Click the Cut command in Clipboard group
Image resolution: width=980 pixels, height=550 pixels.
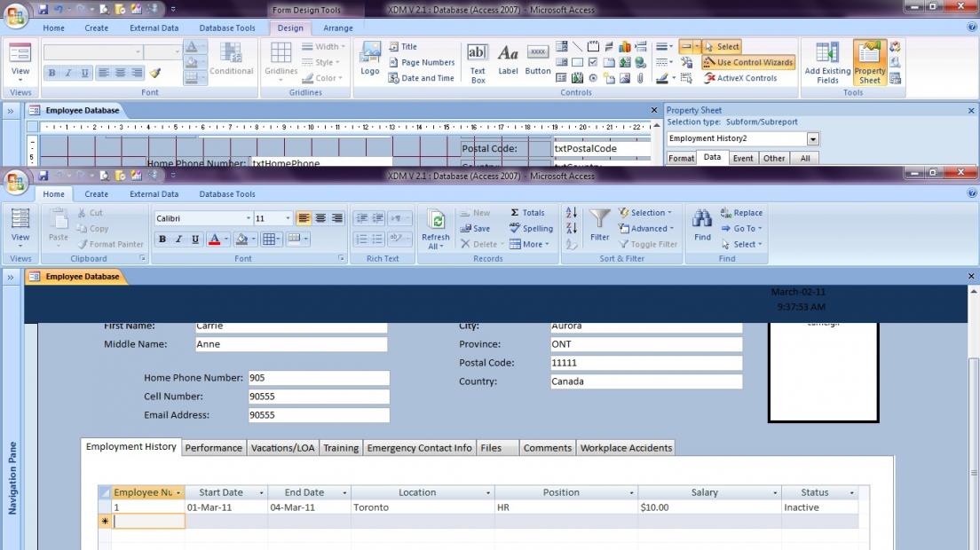(90, 212)
